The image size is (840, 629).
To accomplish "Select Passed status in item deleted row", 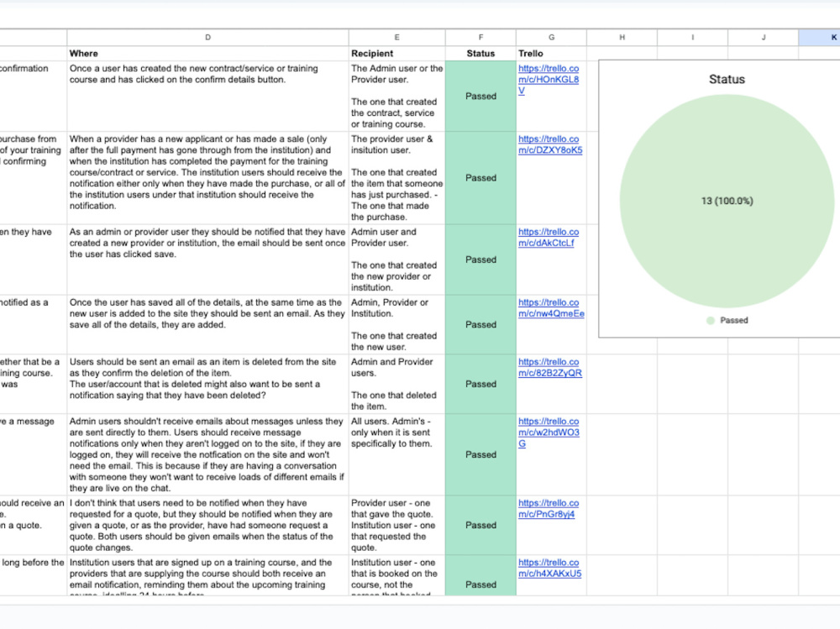I will 480,384.
